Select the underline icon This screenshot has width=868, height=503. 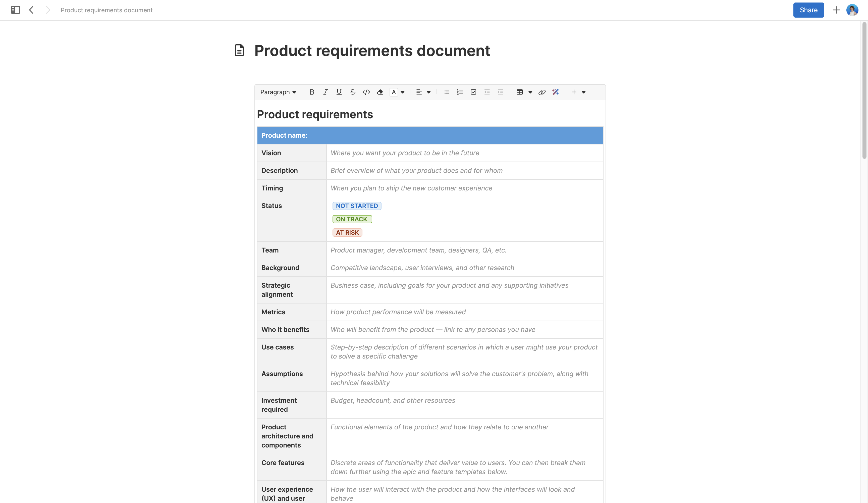[x=339, y=92]
